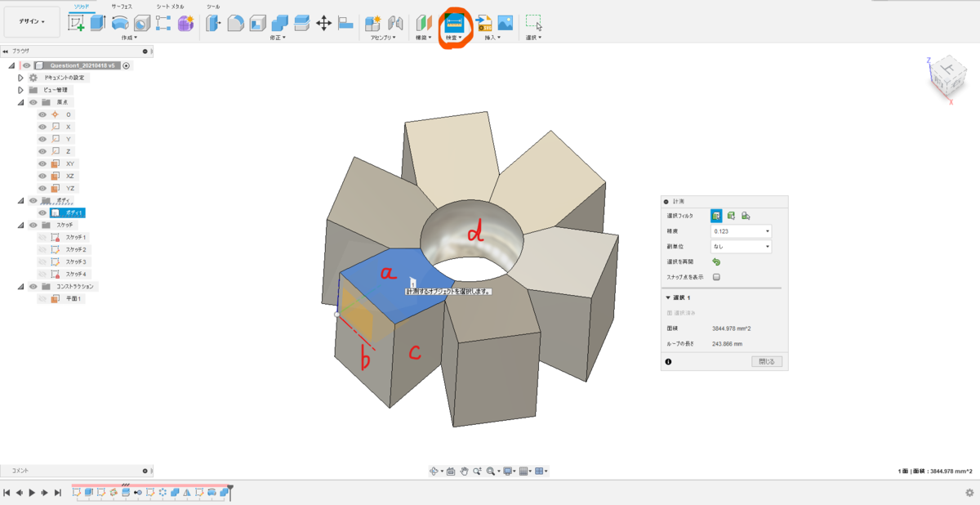Screen dimensions: 980x505
Task: Select the Offset Face tool
Action: click(x=301, y=24)
